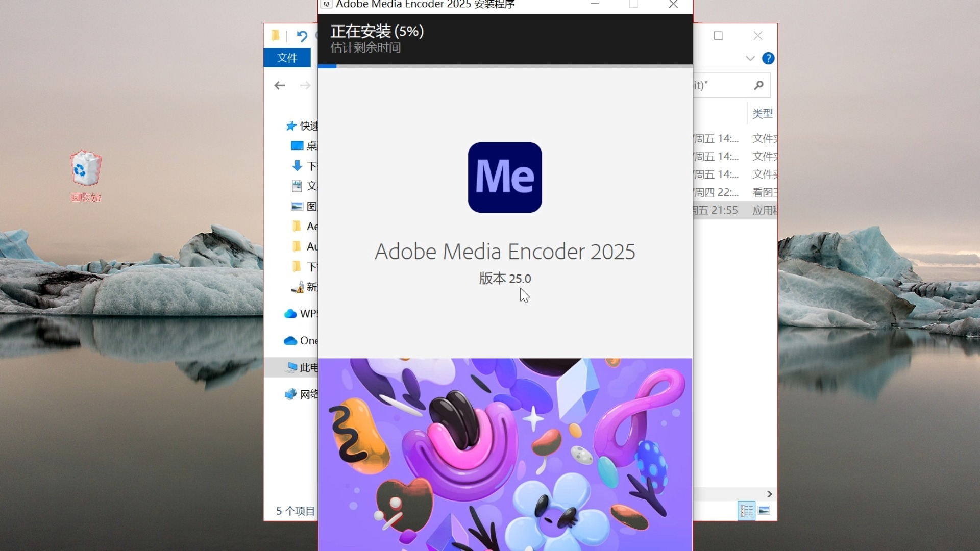This screenshot has width=980, height=551.
Task: Select OneDrive in Explorer sidebar
Action: click(301, 340)
